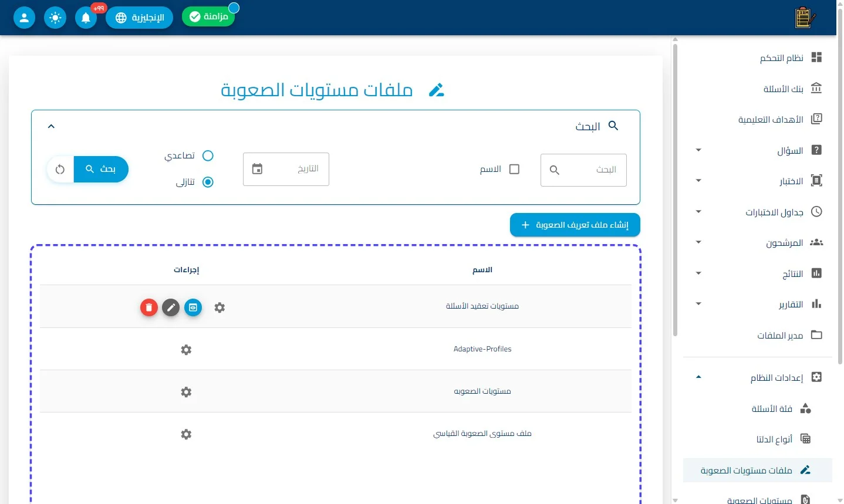View the مستويات تعقيد الأسئلة profile

point(193,307)
